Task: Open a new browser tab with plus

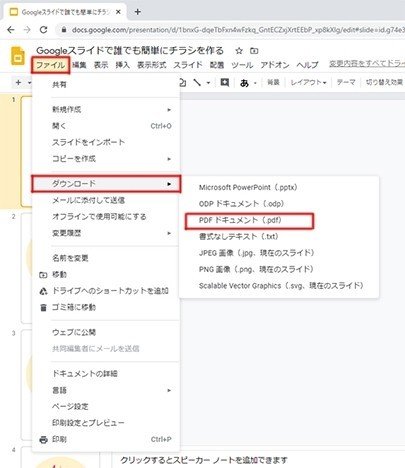Action: click(x=138, y=12)
